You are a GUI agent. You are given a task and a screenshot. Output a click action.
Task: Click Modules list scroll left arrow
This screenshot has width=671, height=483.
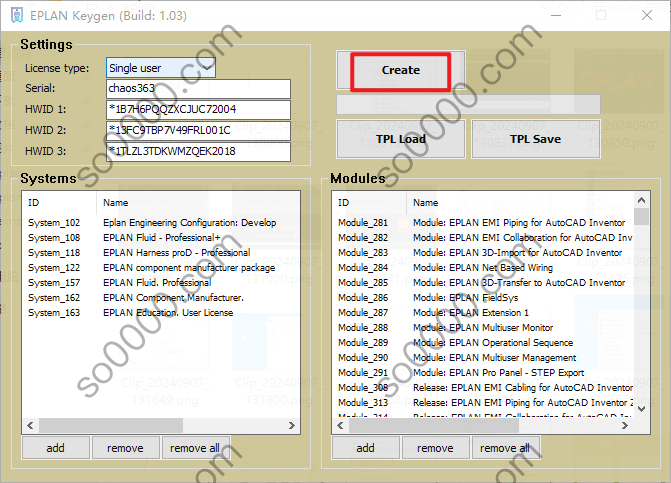(340, 426)
